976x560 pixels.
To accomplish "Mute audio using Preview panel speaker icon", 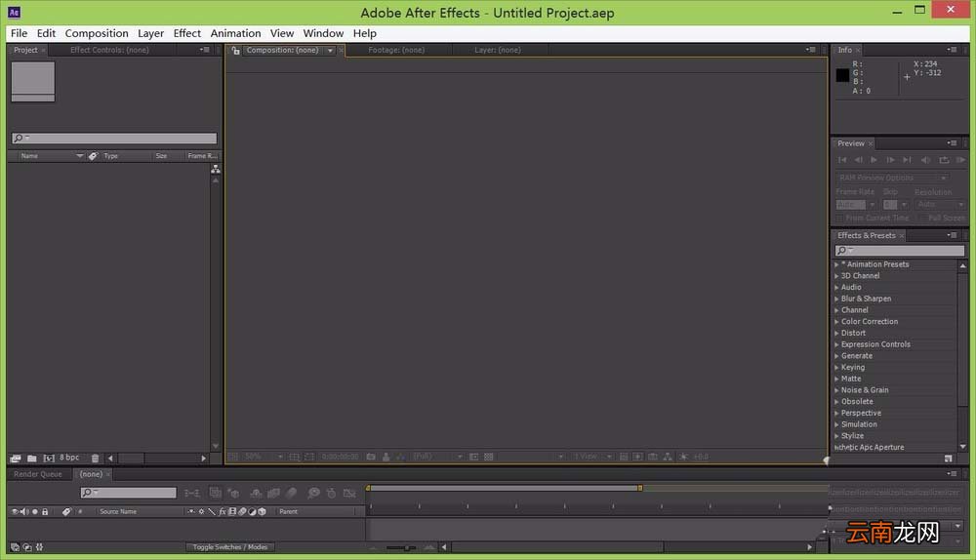I will point(926,160).
